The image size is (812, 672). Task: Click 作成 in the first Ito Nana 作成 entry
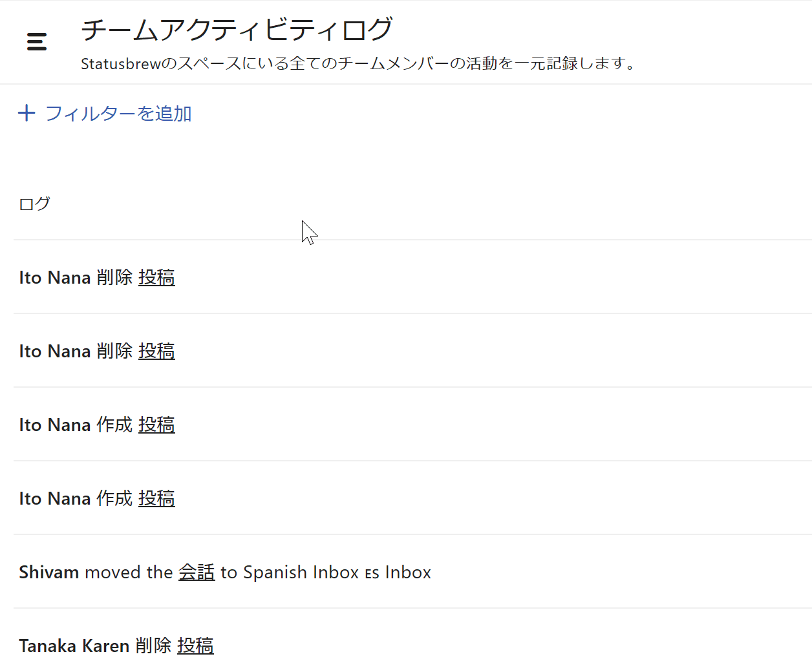click(114, 425)
